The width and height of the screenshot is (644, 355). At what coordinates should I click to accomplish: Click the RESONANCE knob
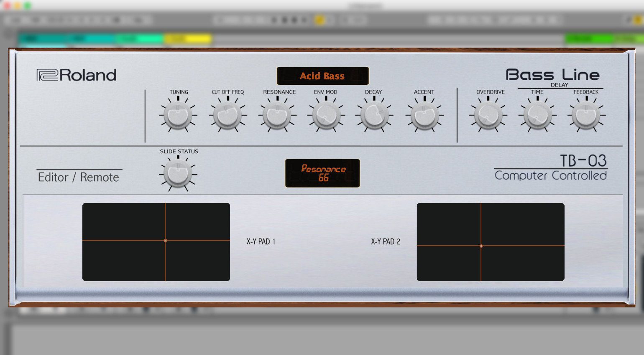(x=277, y=115)
